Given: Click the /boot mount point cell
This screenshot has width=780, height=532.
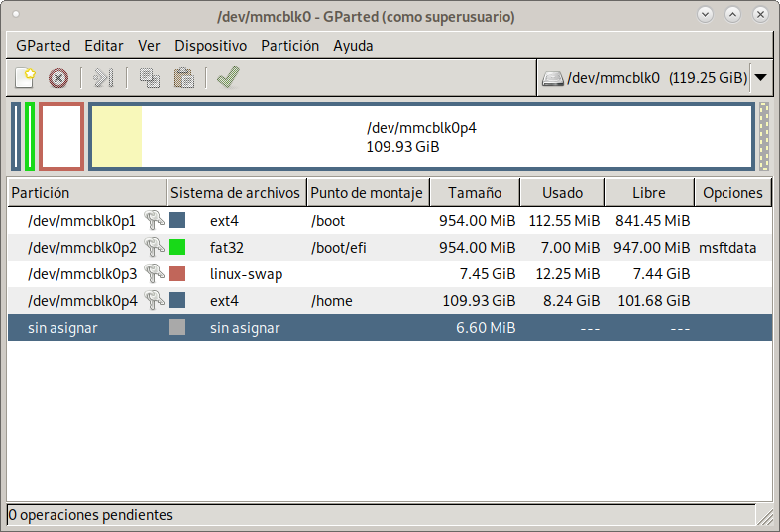Looking at the screenshot, I should (328, 221).
